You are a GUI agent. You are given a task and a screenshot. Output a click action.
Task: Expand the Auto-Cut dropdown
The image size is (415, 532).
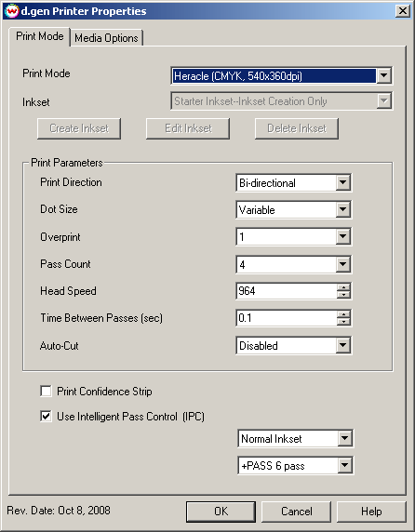343,346
